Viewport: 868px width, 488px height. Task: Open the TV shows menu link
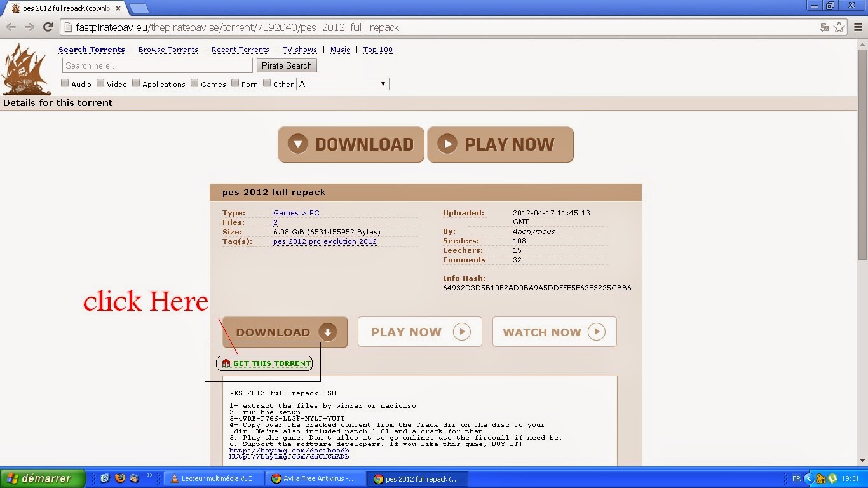coord(300,50)
